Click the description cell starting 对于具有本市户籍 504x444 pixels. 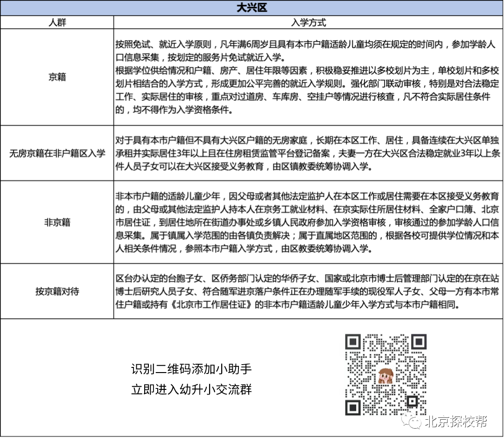pos(308,153)
